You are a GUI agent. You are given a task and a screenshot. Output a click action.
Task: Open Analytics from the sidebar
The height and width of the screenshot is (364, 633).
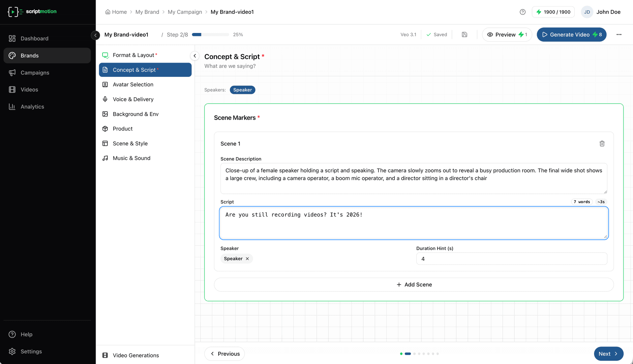(x=32, y=106)
